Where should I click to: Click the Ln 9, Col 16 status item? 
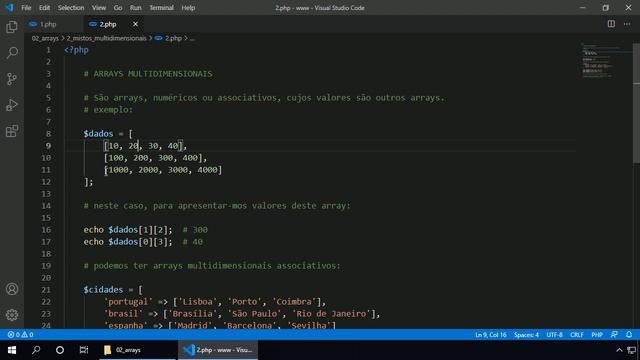[x=491, y=335]
